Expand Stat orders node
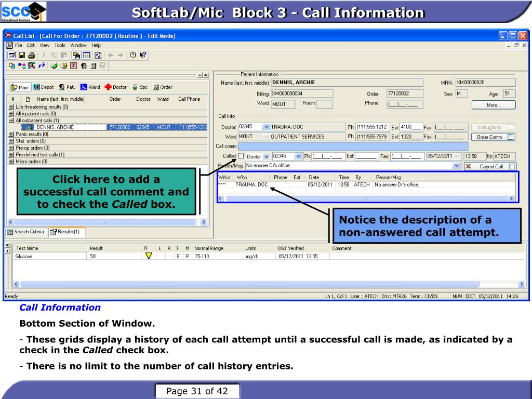Viewport: 532px width, 399px height. (11, 141)
